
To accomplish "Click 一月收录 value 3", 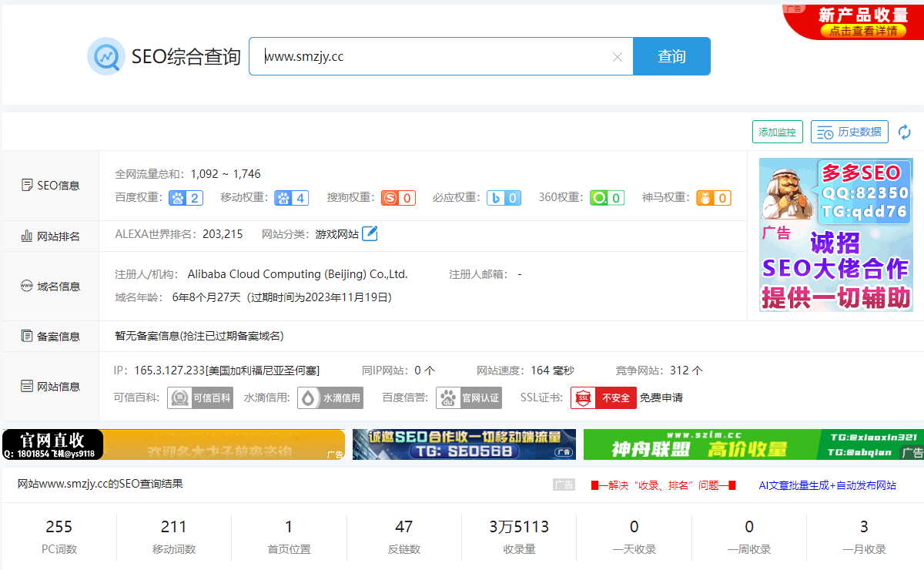I will 864,527.
